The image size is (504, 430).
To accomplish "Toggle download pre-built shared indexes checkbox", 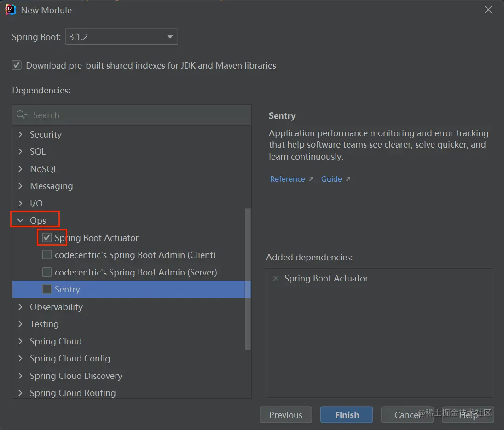I will [17, 65].
